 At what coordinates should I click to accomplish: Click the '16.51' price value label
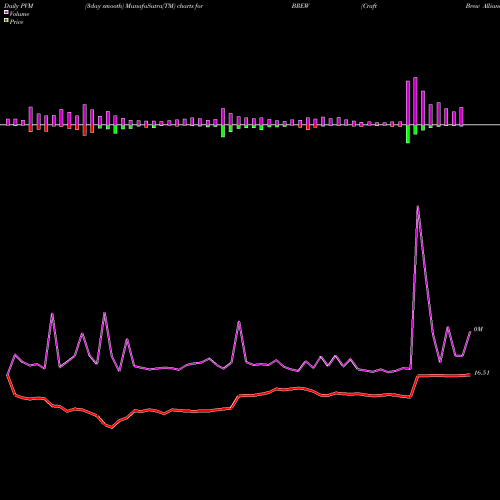[482, 373]
